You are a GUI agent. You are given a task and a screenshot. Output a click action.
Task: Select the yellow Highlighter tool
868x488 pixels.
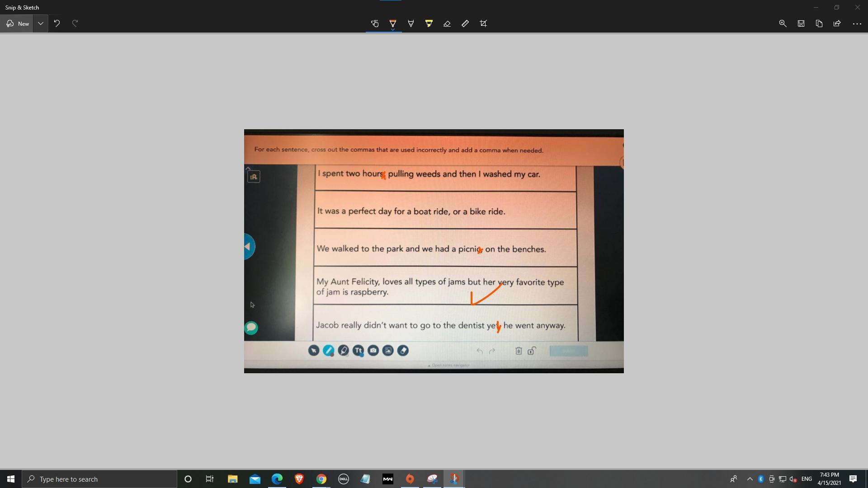[429, 23]
